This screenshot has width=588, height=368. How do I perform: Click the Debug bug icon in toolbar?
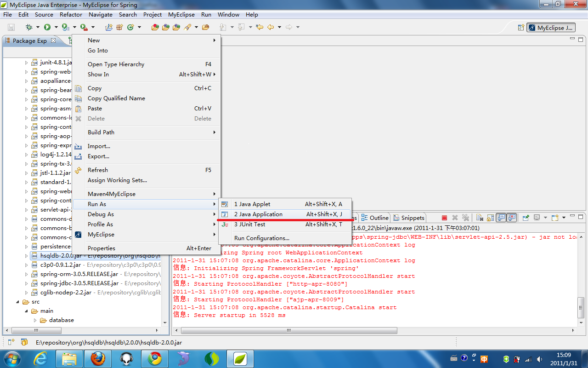coord(29,28)
